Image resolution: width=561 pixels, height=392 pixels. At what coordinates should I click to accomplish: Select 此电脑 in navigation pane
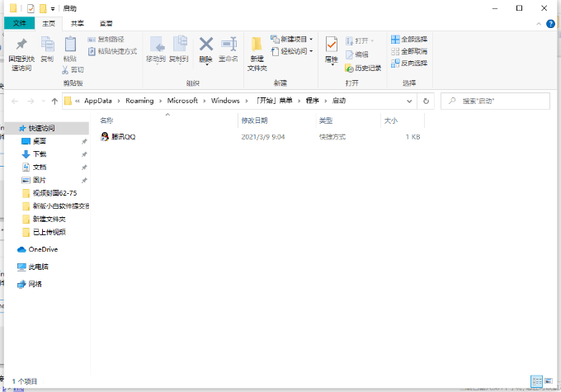(x=38, y=267)
